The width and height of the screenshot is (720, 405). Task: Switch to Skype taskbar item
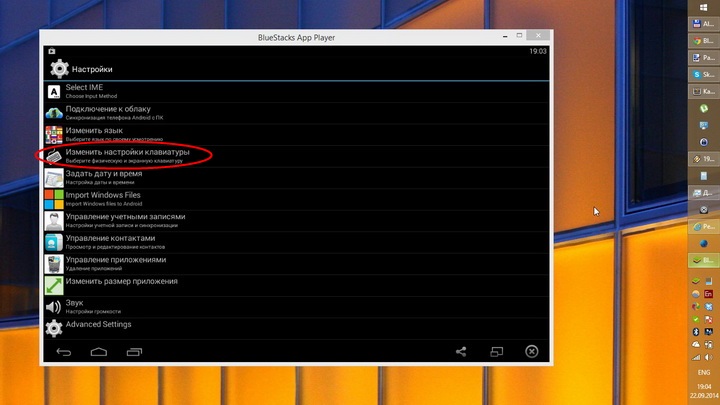click(703, 74)
